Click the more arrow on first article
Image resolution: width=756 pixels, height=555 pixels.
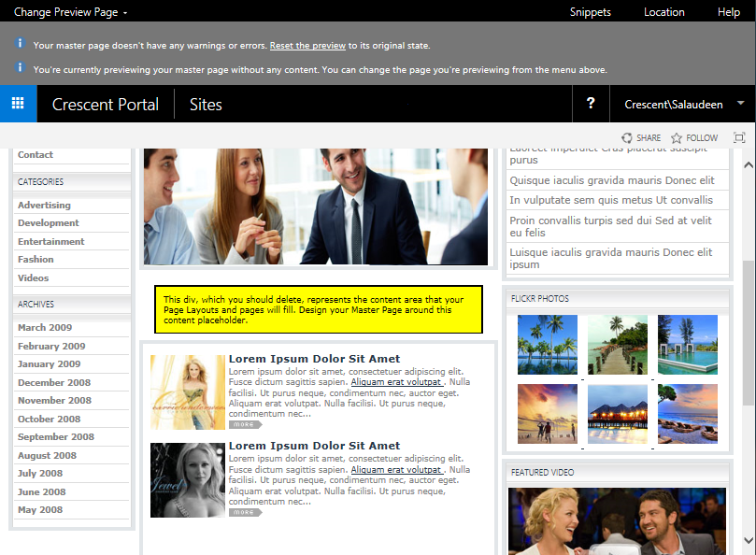coord(245,422)
